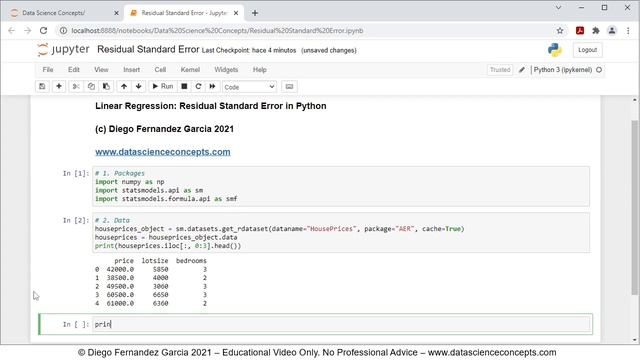
Task: Click the Last Checkpoint status text
Action: [249, 51]
